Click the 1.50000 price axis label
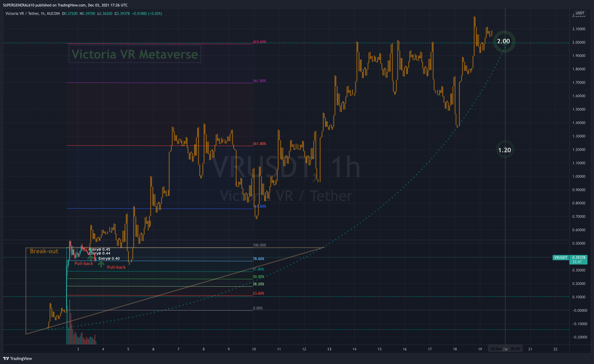The height and width of the screenshot is (364, 594). click(579, 109)
